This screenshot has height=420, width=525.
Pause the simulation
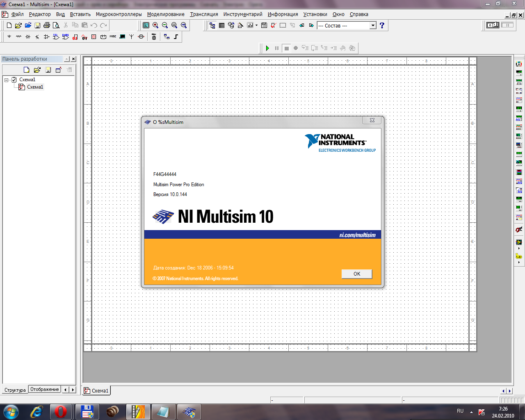point(277,48)
